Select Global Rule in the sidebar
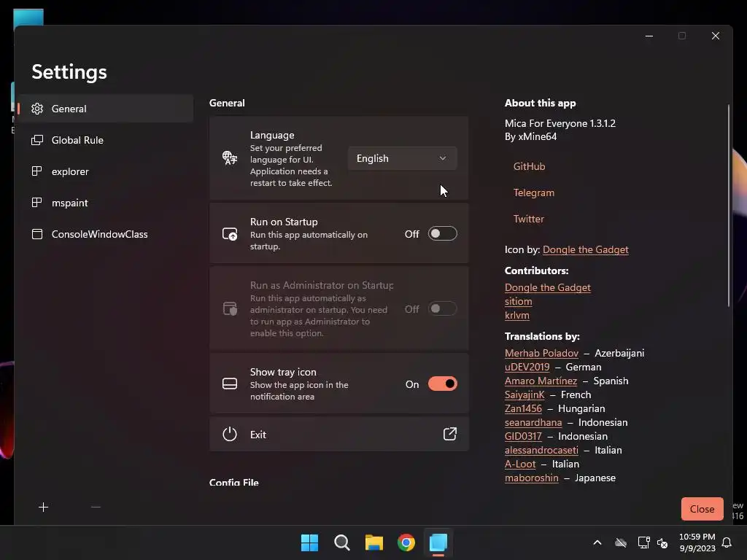 point(106,140)
